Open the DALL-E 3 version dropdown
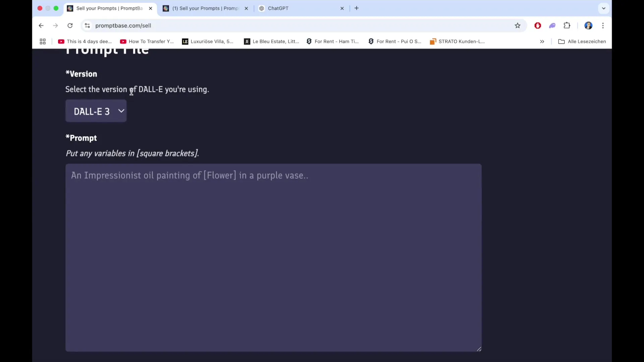The image size is (644, 362). tap(96, 111)
